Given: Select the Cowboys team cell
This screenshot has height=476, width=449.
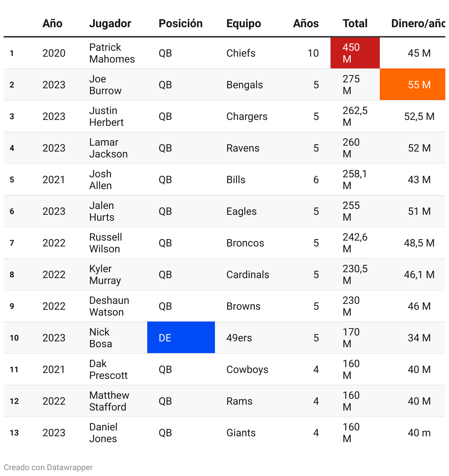Looking at the screenshot, I should [247, 369].
